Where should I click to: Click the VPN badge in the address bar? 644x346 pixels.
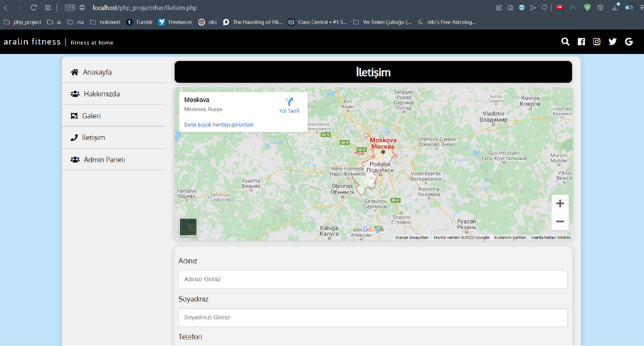pyautogui.click(x=70, y=7)
